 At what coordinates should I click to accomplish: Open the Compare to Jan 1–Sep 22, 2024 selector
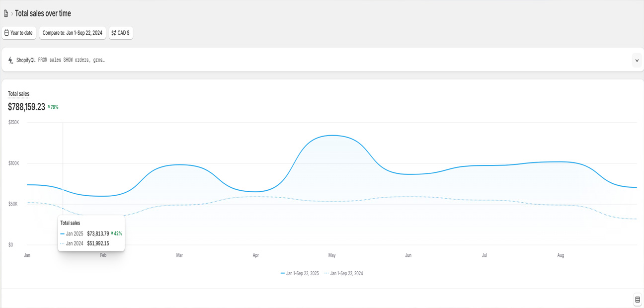click(73, 33)
